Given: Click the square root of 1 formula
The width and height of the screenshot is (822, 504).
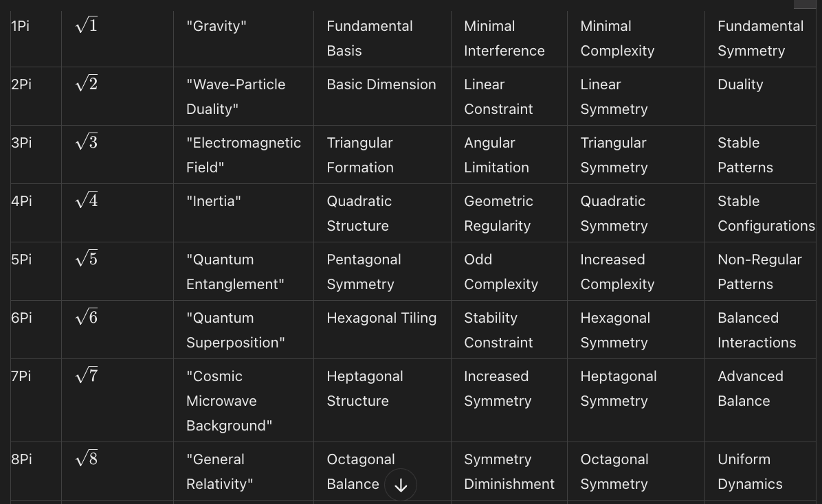Looking at the screenshot, I should (87, 25).
